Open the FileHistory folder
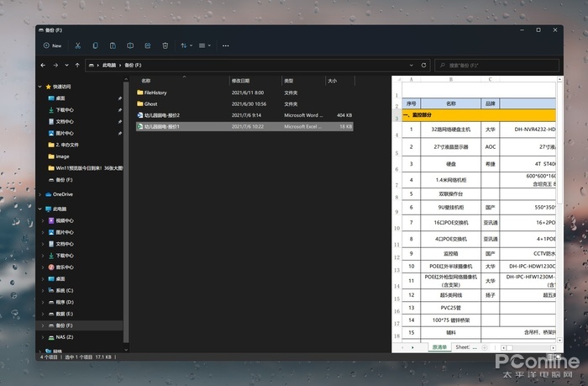588x386 pixels. point(156,92)
